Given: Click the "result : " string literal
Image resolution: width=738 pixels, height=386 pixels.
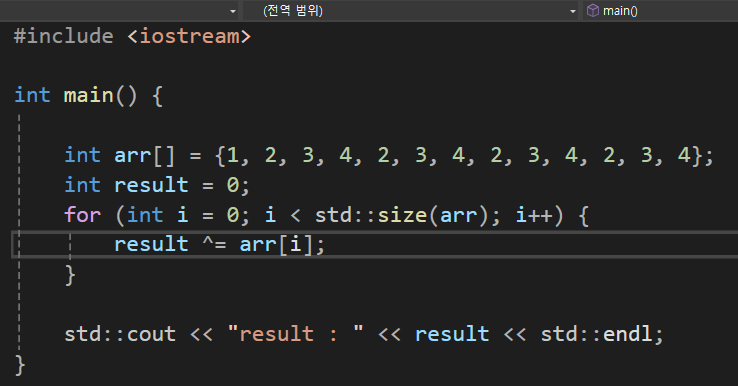Looking at the screenshot, I should pos(296,334).
